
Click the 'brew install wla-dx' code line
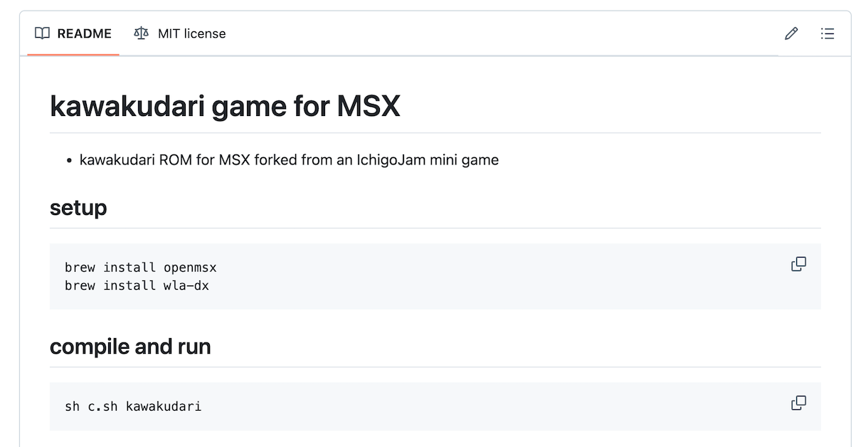click(x=137, y=285)
